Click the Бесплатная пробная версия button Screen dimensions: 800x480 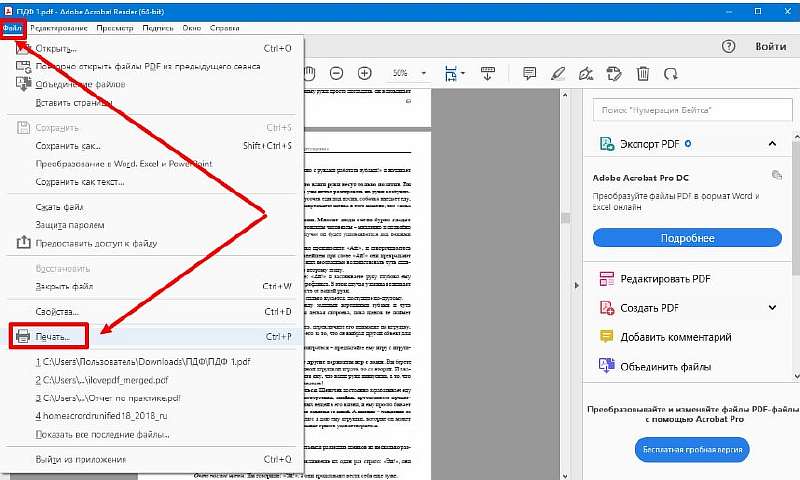coord(691,449)
